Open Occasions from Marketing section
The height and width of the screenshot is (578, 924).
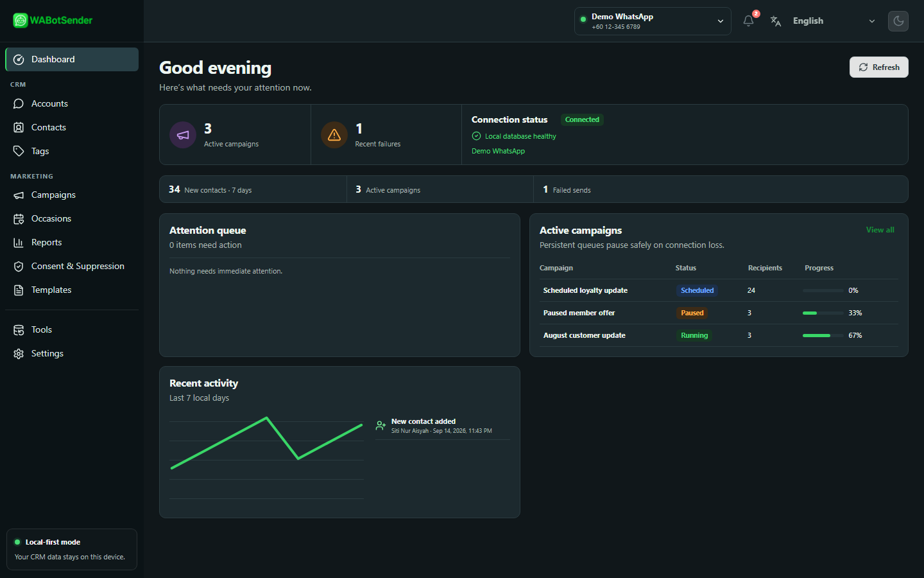(x=72, y=218)
